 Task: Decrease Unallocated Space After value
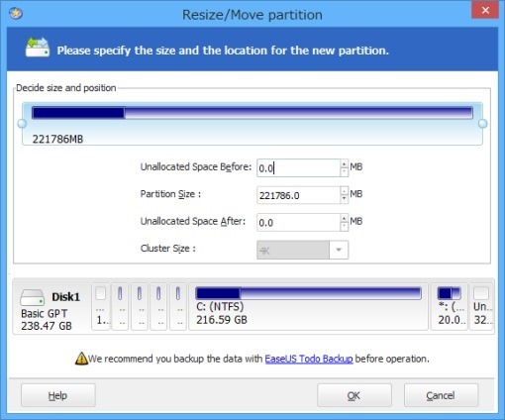[x=345, y=226]
